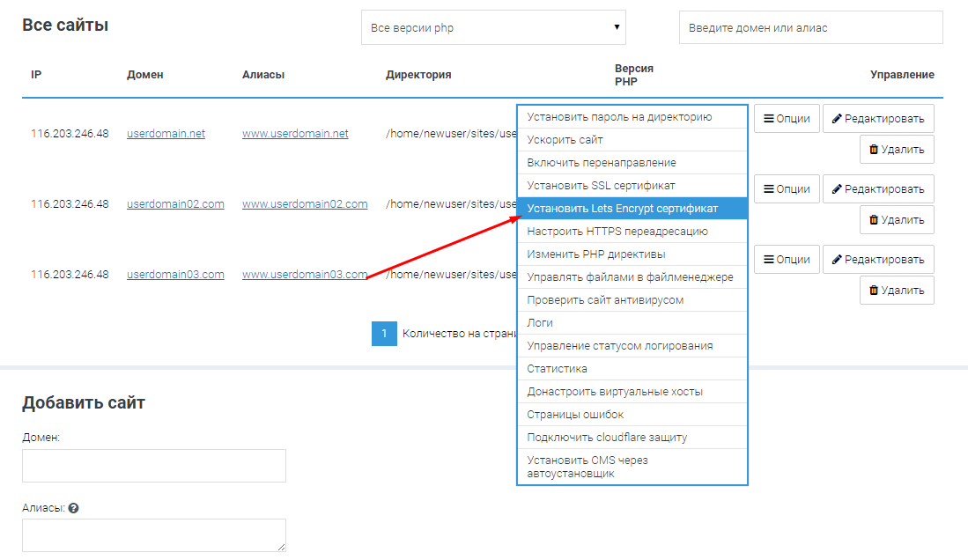
Task: Open the userdomain.net domain link
Action: [166, 134]
